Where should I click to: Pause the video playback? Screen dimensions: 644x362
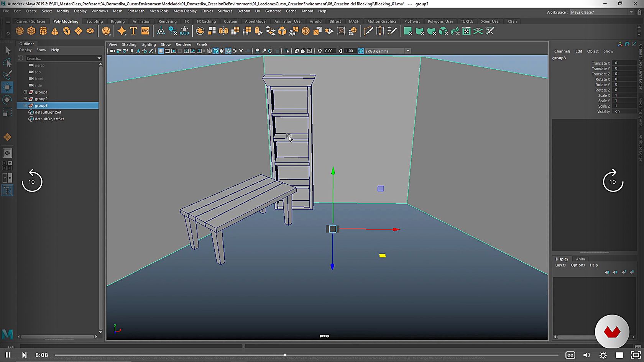pos(8,355)
